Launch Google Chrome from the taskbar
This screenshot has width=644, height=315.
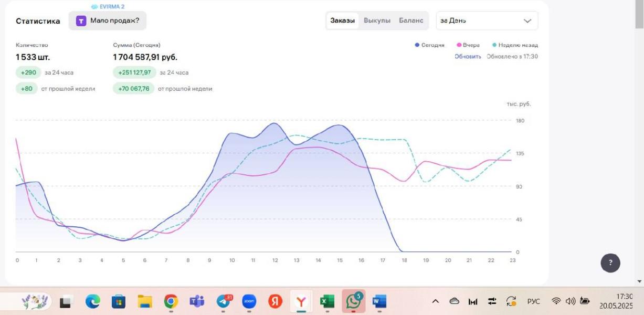171,301
